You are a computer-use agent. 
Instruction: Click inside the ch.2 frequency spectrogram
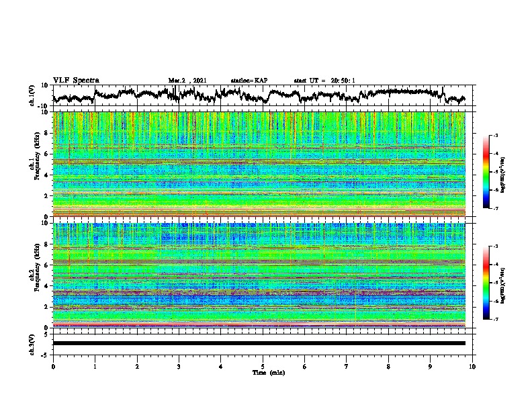click(x=259, y=275)
